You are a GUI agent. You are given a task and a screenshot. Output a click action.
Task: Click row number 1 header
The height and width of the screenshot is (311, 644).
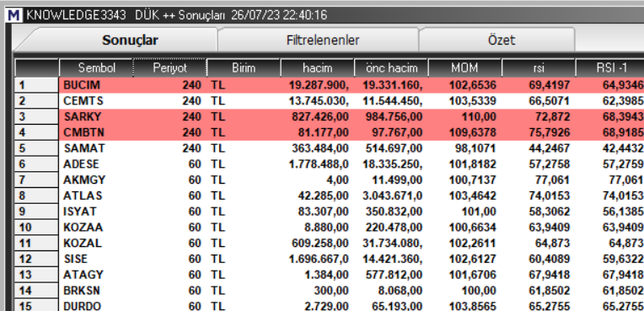click(36, 85)
